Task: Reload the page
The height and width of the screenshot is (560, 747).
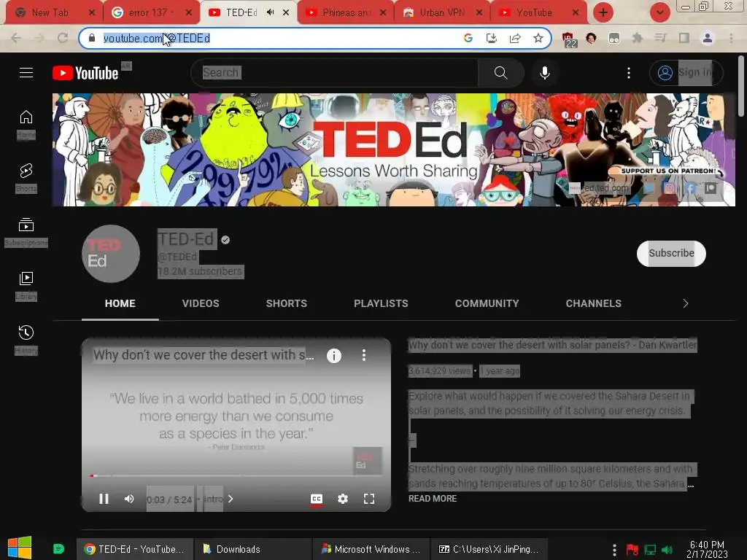Action: [63, 38]
